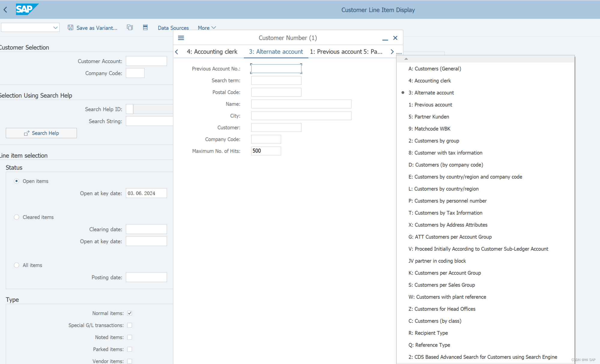Click the selection options icon beside Data Sources
600x364 pixels.
point(145,28)
